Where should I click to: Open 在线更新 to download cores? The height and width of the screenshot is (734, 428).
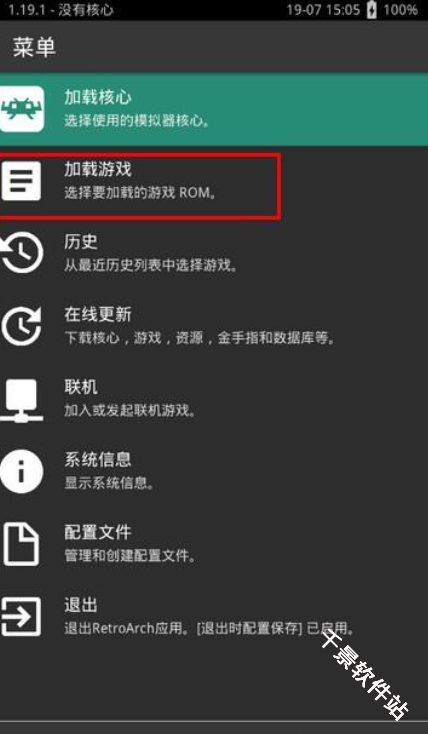214,326
